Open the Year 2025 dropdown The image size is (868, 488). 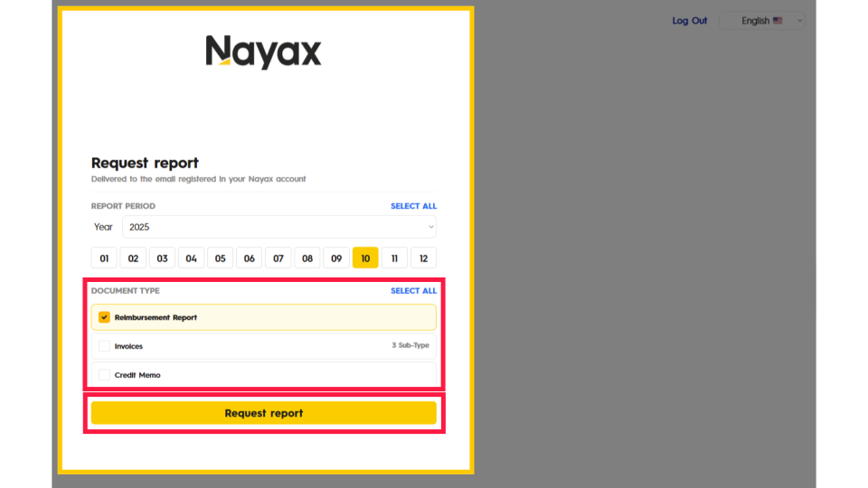pos(279,227)
